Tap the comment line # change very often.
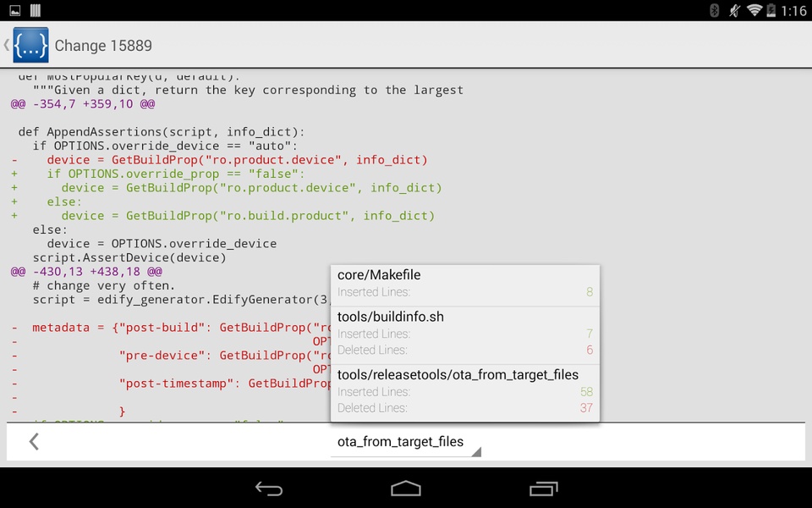 click(104, 285)
